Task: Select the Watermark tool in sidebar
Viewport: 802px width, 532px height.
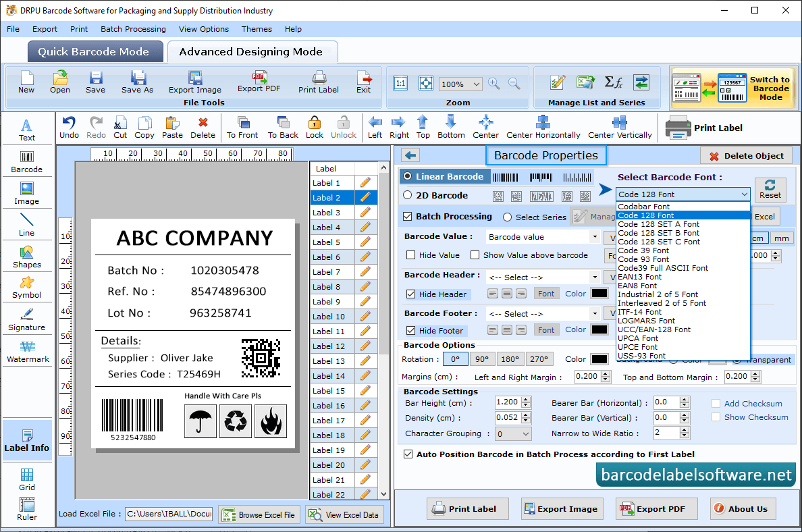Action: [28, 352]
